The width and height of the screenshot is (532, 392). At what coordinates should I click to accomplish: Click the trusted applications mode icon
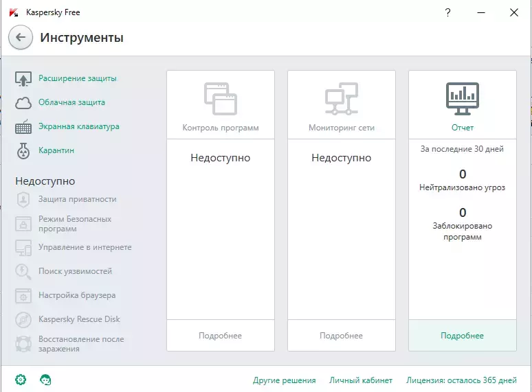[23, 224]
